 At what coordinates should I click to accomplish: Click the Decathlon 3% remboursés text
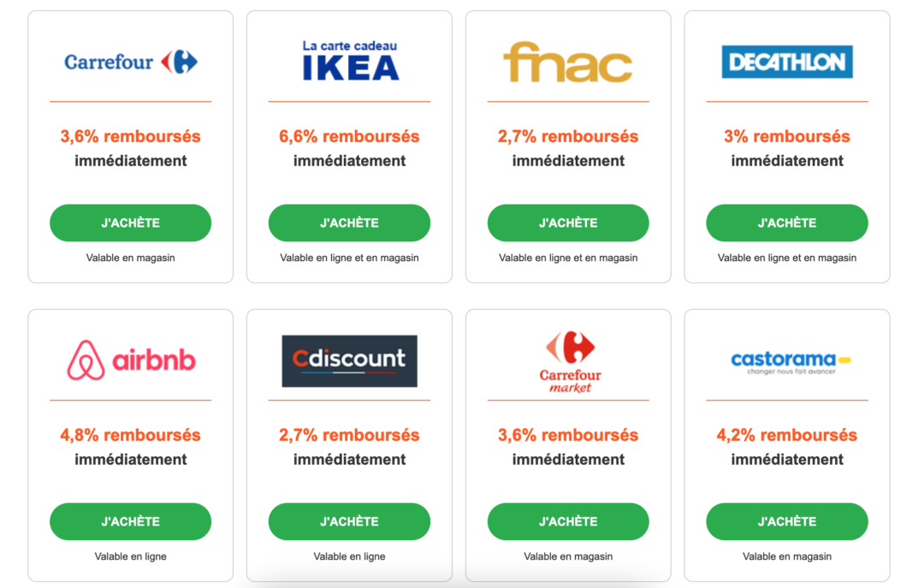click(787, 136)
